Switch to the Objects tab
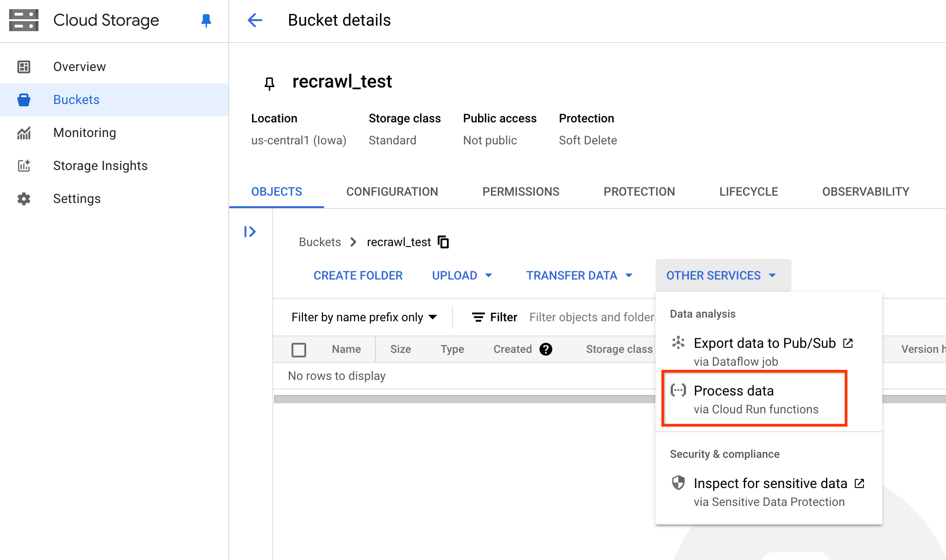946x560 pixels. point(276,192)
